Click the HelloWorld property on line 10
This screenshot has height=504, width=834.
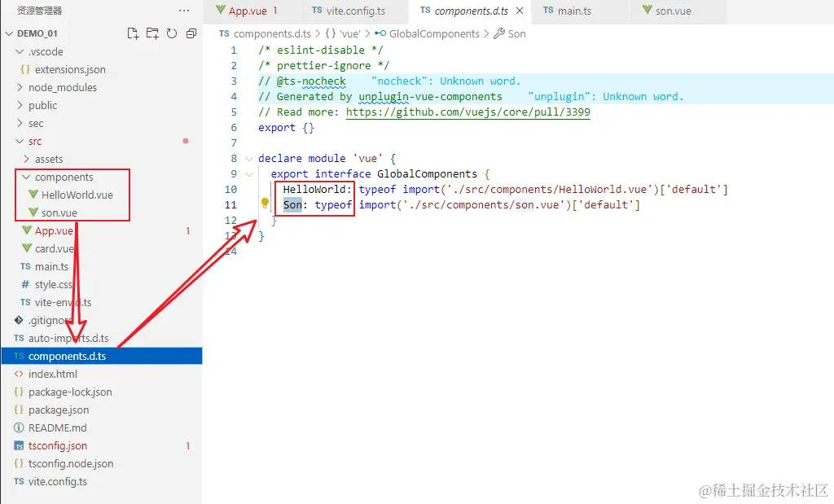click(x=314, y=189)
